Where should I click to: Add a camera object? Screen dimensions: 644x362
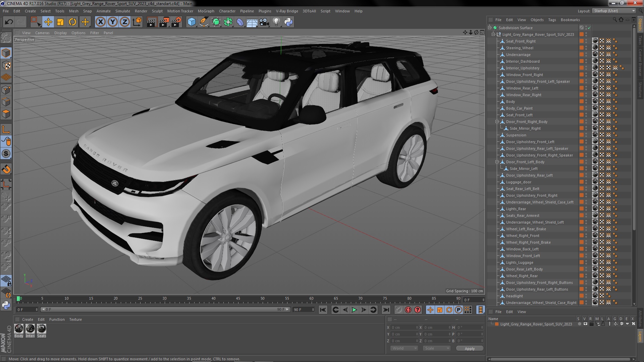(264, 22)
